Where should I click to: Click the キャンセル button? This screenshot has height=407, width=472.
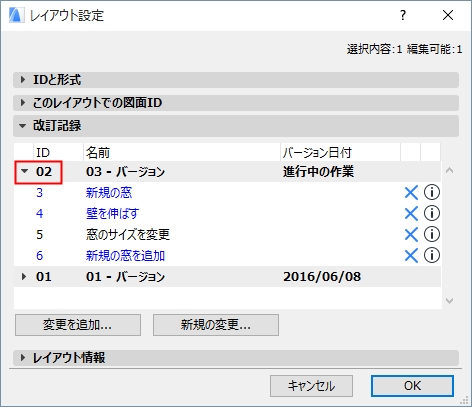point(311,386)
